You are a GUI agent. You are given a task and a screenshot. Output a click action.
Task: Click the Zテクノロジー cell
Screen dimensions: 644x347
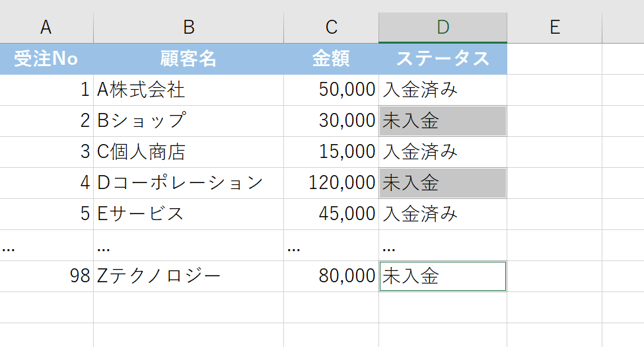tap(189, 276)
